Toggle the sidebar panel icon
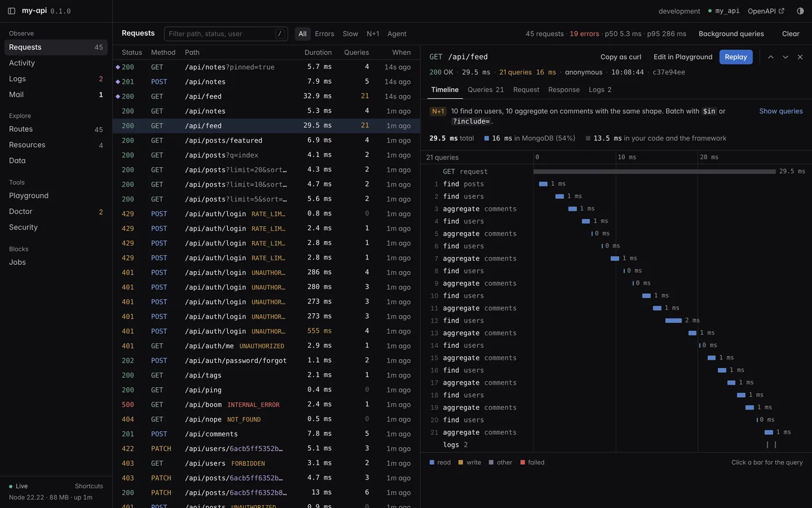The width and height of the screenshot is (812, 508). pyautogui.click(x=12, y=11)
